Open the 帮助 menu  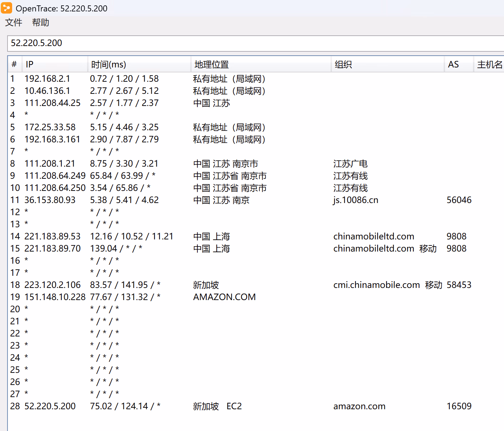[x=40, y=22]
